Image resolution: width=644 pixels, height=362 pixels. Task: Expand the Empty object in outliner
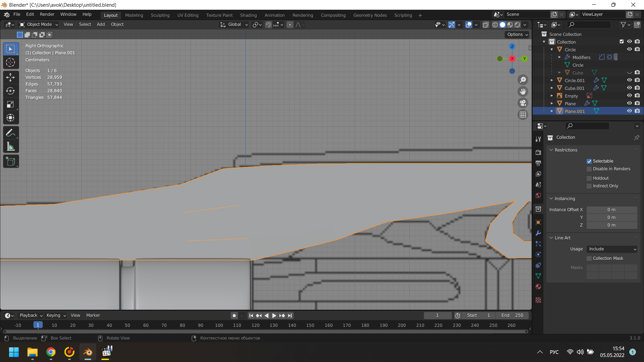(552, 96)
